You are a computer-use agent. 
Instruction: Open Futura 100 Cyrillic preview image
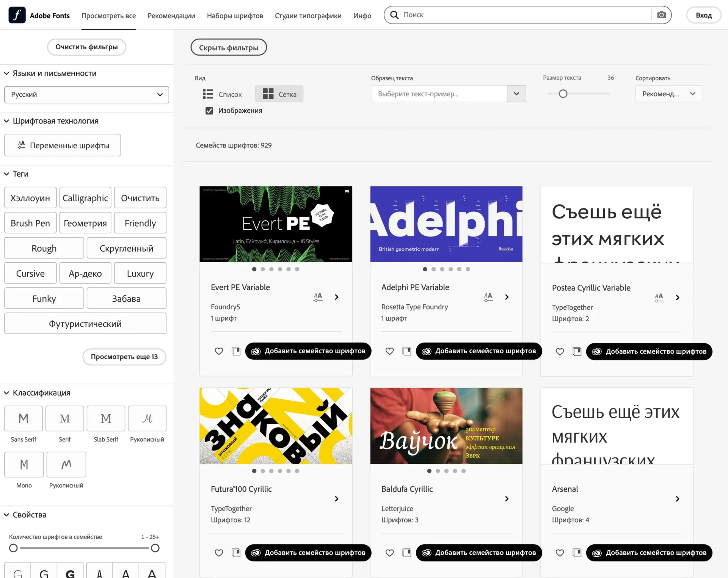click(x=276, y=426)
